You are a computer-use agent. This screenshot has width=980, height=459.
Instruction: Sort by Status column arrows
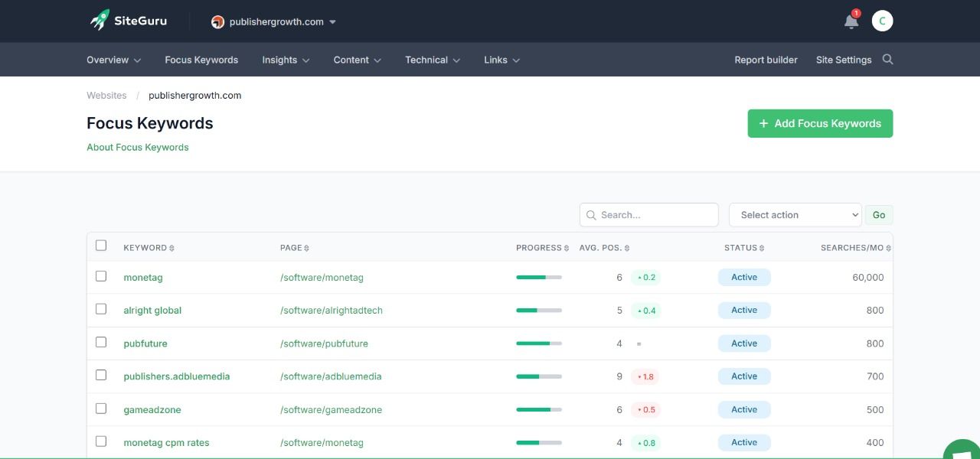click(762, 248)
